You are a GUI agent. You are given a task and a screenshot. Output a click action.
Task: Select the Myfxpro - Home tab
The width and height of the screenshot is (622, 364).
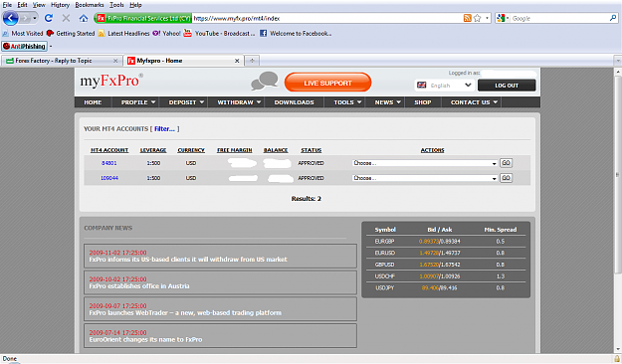pyautogui.click(x=184, y=61)
